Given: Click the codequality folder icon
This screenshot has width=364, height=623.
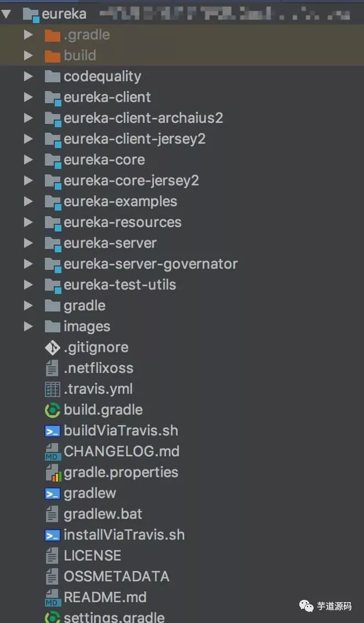Looking at the screenshot, I should point(53,77).
